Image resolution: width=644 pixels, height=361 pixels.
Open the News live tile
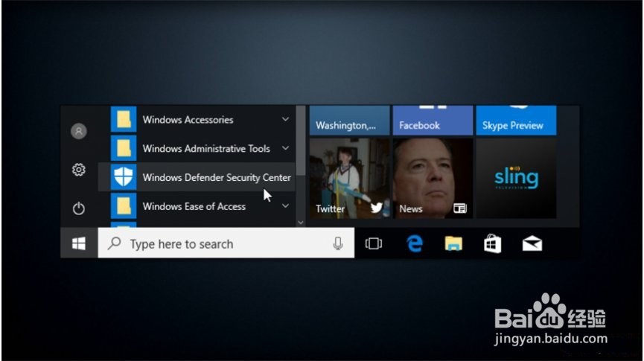(x=433, y=178)
